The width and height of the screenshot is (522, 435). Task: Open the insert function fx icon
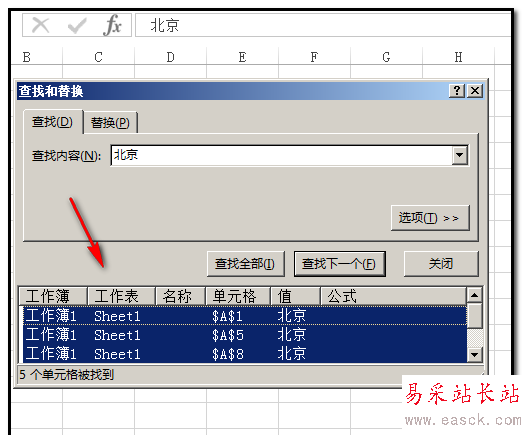pos(112,25)
